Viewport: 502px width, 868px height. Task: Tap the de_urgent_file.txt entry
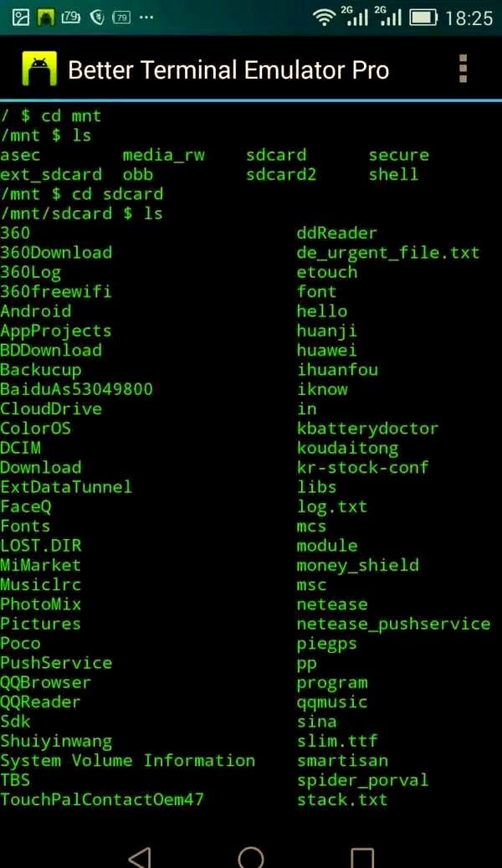388,253
